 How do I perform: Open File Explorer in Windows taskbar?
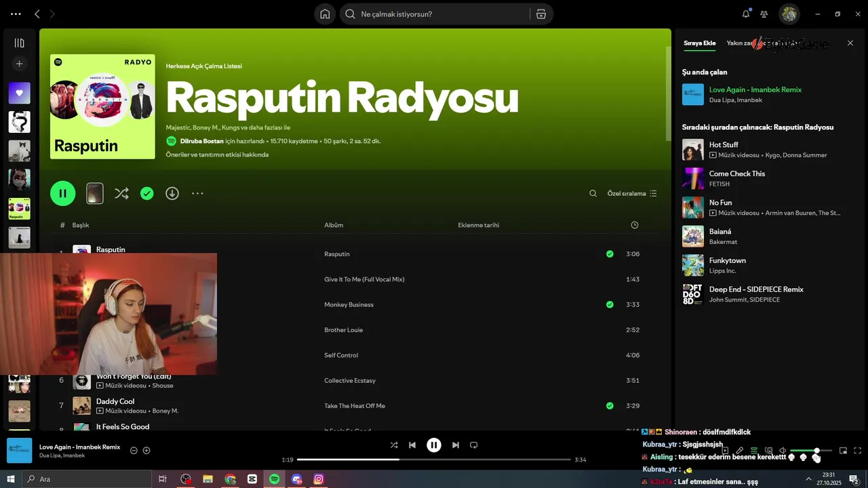[208, 479]
